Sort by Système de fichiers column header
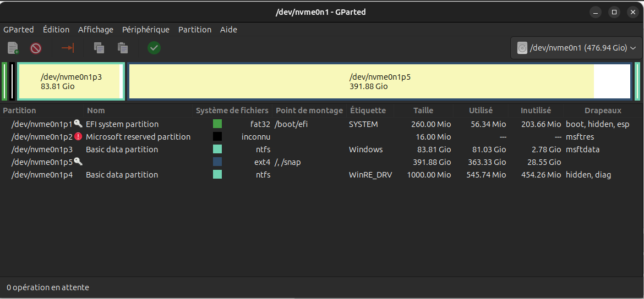Screen dimensions: 644x299 [232, 110]
